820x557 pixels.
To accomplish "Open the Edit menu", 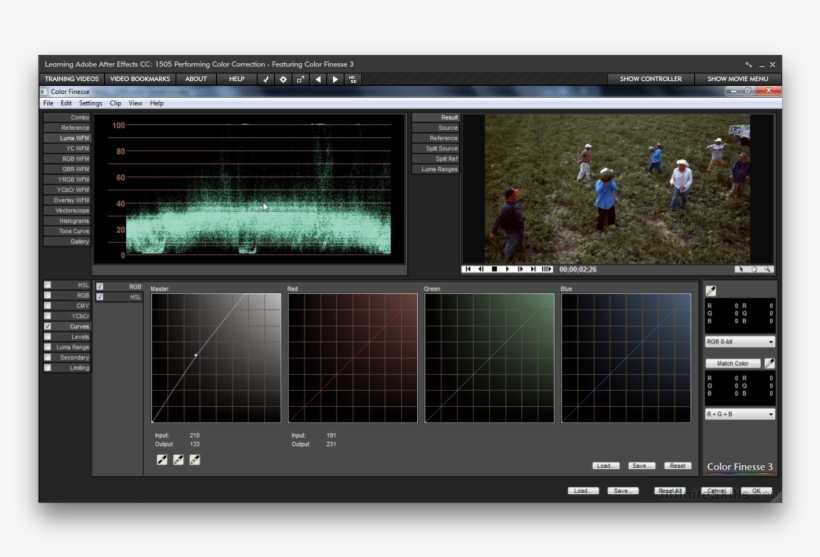I will coord(66,103).
